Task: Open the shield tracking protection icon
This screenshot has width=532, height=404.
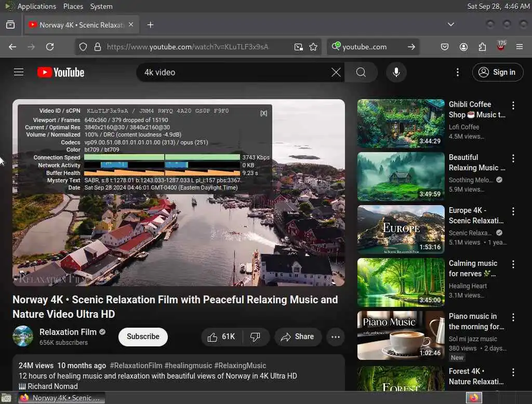Action: click(x=83, y=47)
